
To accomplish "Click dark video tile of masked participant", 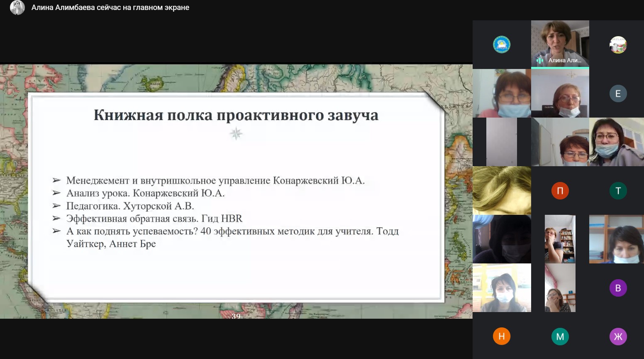I will pyautogui.click(x=502, y=239).
